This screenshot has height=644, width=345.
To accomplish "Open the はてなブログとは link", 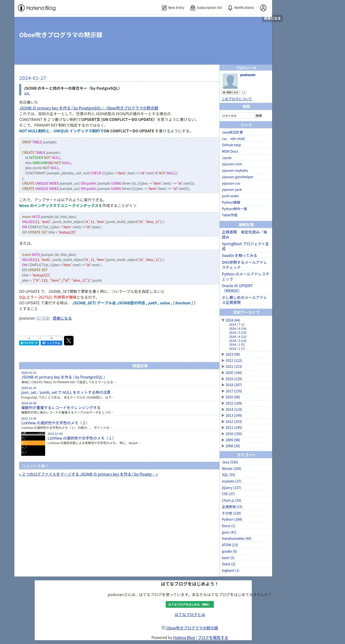I will pos(190,614).
